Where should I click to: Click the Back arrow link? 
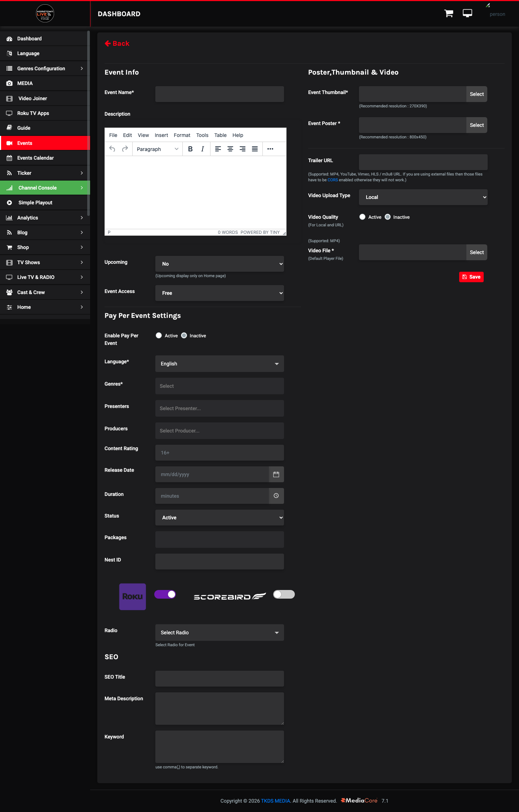pyautogui.click(x=117, y=44)
